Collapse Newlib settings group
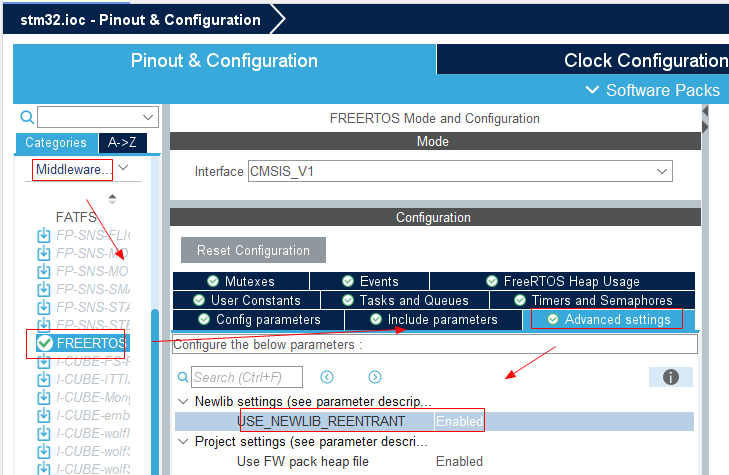Image resolution: width=729 pixels, height=475 pixels. pos(183,402)
